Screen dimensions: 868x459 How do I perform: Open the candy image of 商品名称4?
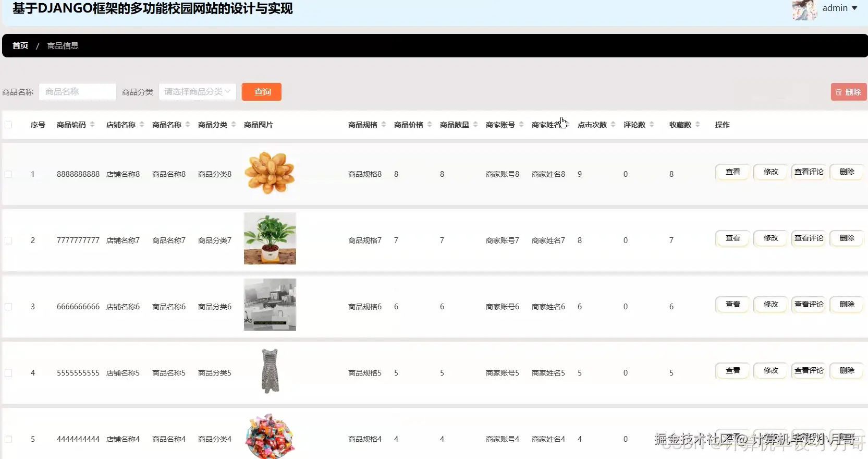click(270, 436)
